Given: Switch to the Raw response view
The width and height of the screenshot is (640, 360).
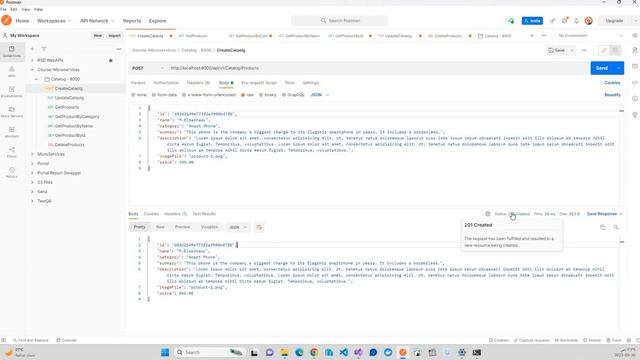Looking at the screenshot, I should [x=160, y=227].
